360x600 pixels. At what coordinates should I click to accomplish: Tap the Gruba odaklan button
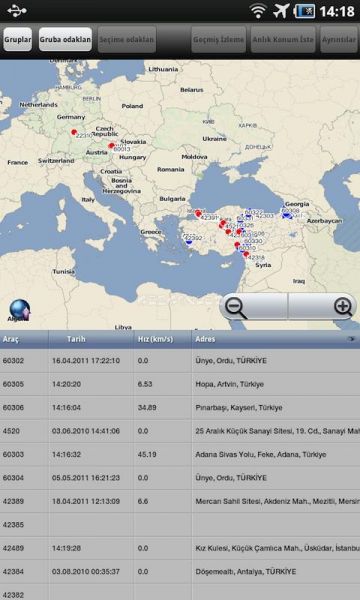pos(65,39)
